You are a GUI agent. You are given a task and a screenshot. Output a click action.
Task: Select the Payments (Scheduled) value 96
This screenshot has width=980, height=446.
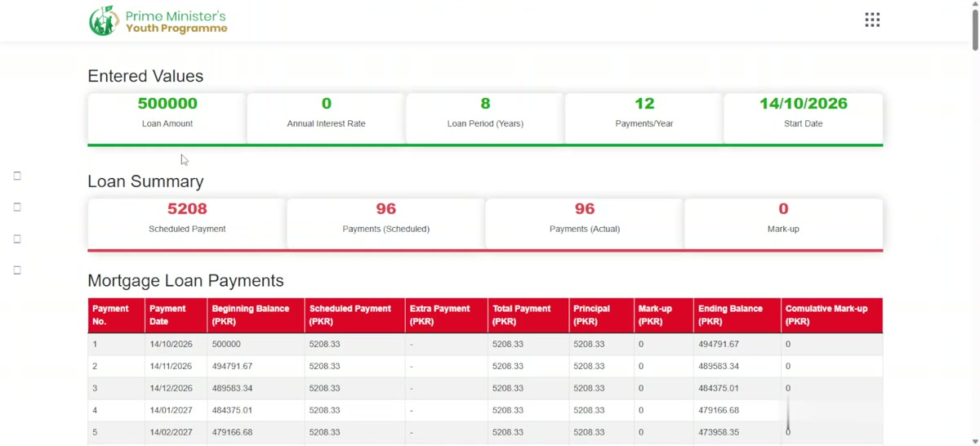point(386,209)
